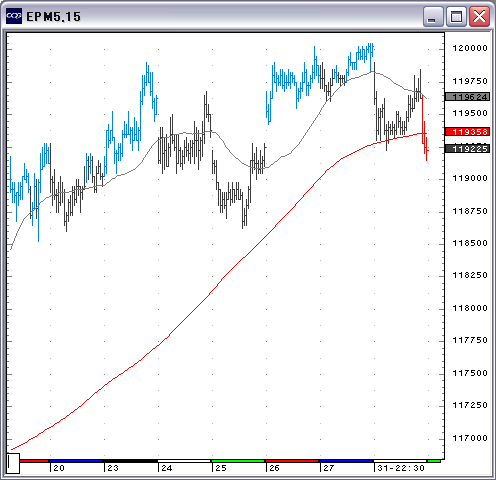This screenshot has width=496, height=480.
Task: Click the 25 date marker on time axis
Action: (221, 468)
